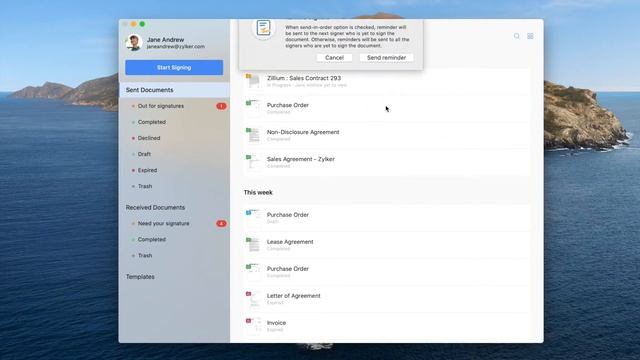Click the Start Signing button
640x360 pixels.
[174, 67]
